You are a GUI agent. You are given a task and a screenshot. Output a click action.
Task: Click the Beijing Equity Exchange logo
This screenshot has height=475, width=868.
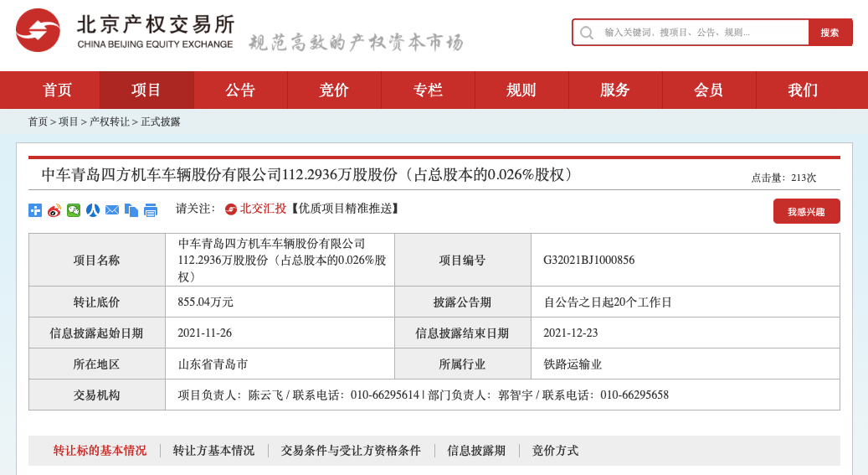click(125, 31)
